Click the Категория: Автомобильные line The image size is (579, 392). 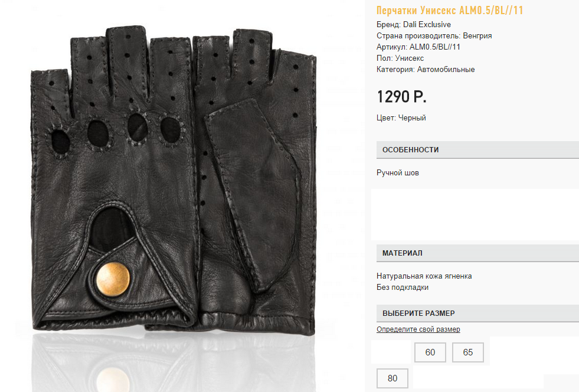tap(426, 70)
